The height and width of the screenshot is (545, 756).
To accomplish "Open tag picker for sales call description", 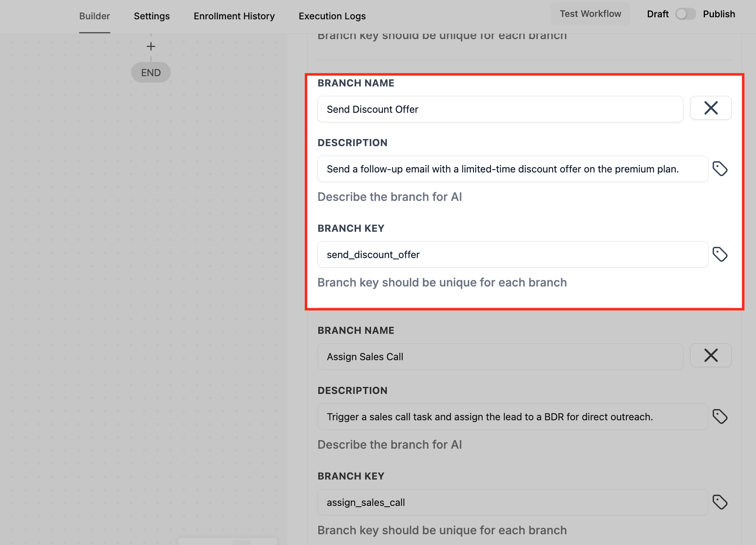I will 720,417.
